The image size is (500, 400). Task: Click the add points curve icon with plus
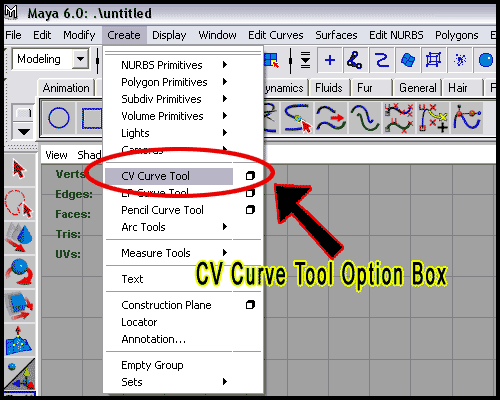[x=433, y=118]
